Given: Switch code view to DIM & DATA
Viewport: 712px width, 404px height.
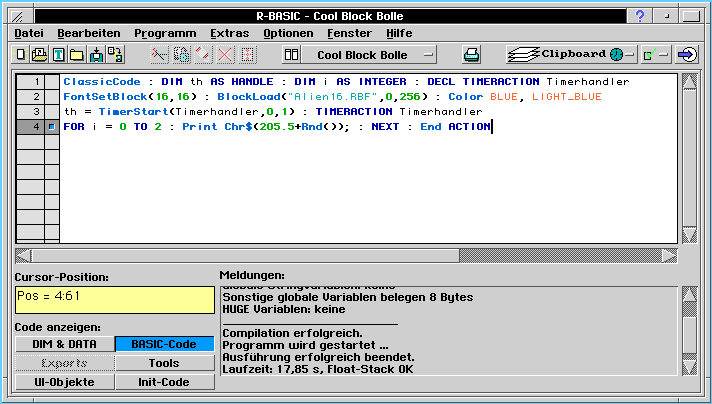Looking at the screenshot, I should pyautogui.click(x=64, y=344).
